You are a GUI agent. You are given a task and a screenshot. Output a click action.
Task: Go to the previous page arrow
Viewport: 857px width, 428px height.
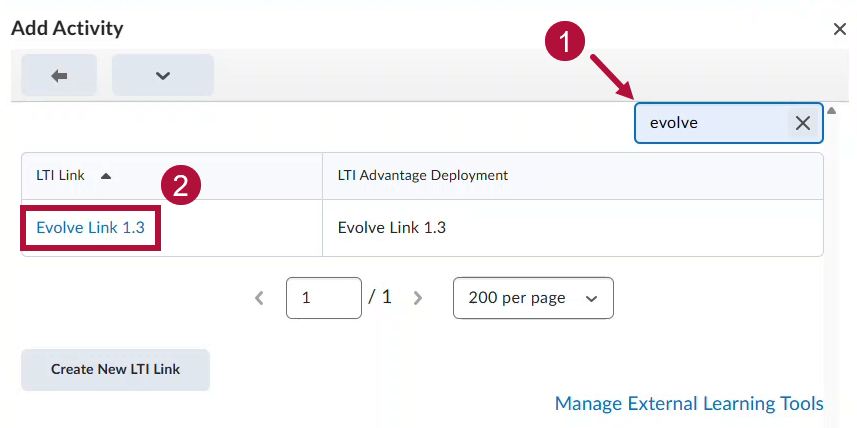260,298
